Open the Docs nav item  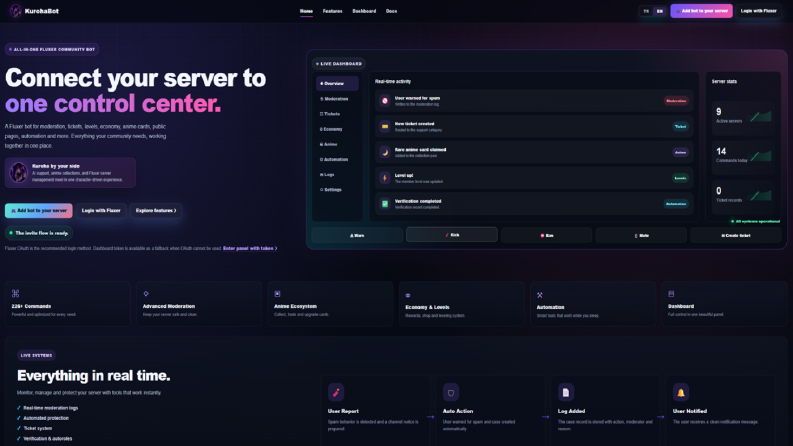pyautogui.click(x=391, y=11)
